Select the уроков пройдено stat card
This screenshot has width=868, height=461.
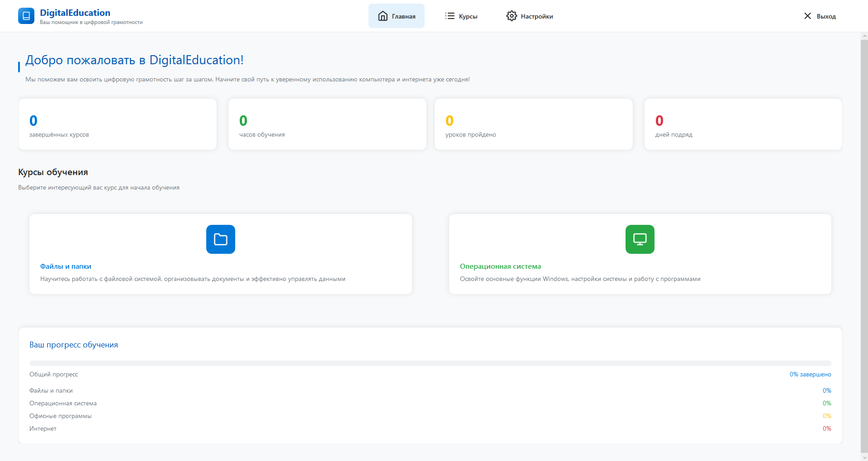(533, 124)
